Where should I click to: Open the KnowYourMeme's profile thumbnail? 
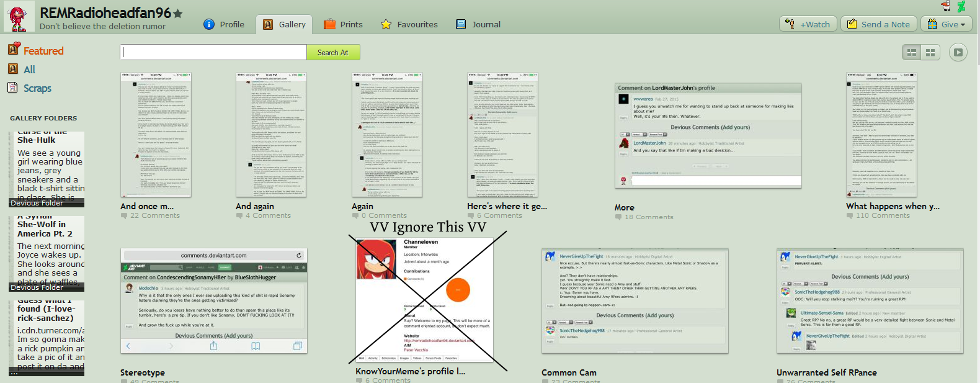click(x=425, y=300)
